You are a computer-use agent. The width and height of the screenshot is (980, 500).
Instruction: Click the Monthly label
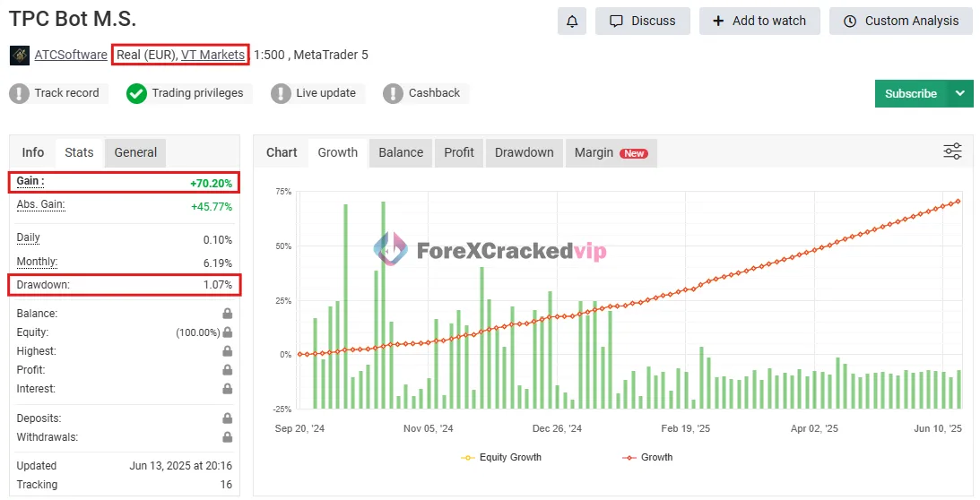point(37,262)
